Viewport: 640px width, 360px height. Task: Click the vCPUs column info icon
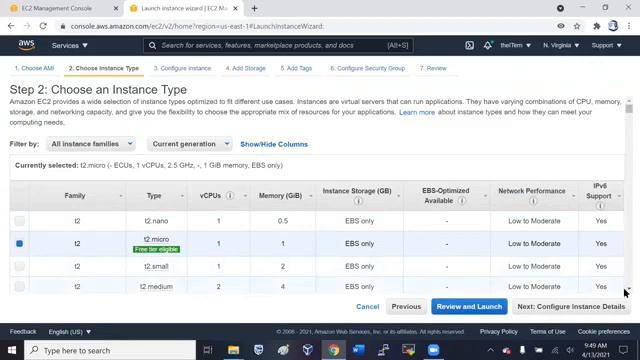tap(230, 196)
